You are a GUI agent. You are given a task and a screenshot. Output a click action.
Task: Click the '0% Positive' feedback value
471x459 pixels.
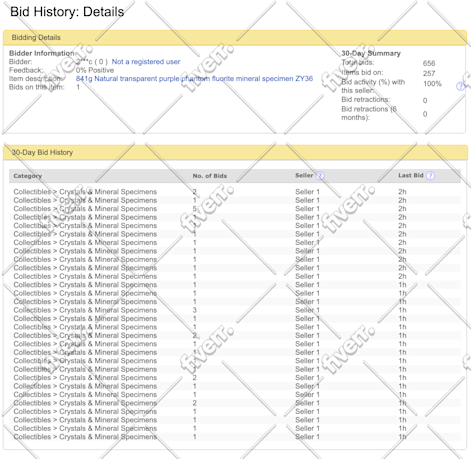click(x=95, y=70)
